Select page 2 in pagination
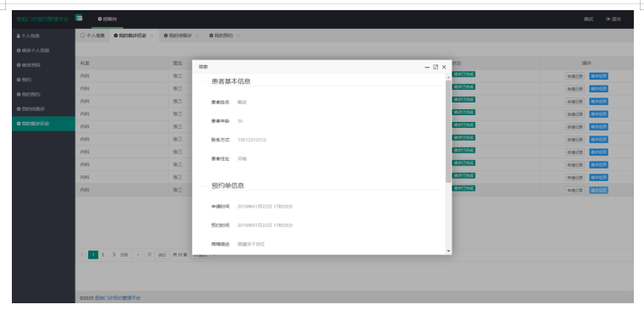The image size is (644, 310). pyautogui.click(x=103, y=255)
